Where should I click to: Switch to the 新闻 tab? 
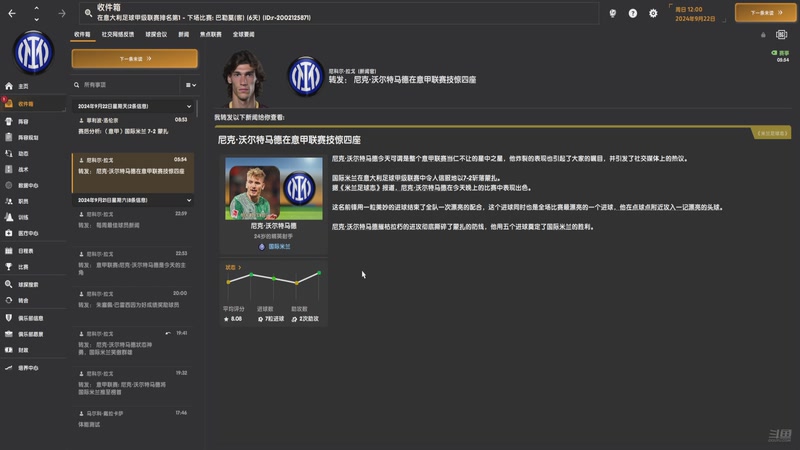pyautogui.click(x=184, y=35)
